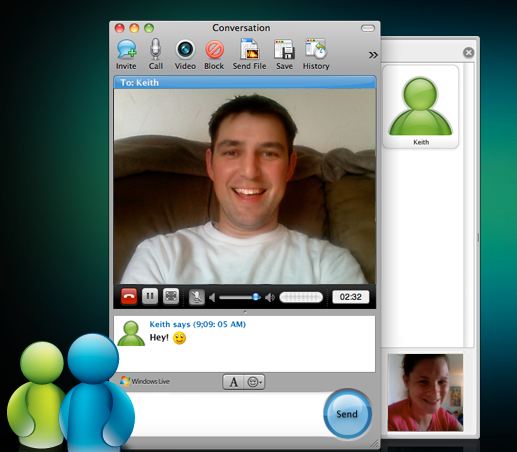
Task: End call with the red hang-up button
Action: coord(129,296)
